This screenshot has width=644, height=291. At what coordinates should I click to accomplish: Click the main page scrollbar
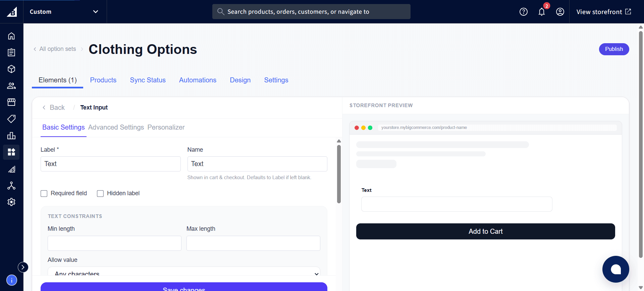(641, 144)
